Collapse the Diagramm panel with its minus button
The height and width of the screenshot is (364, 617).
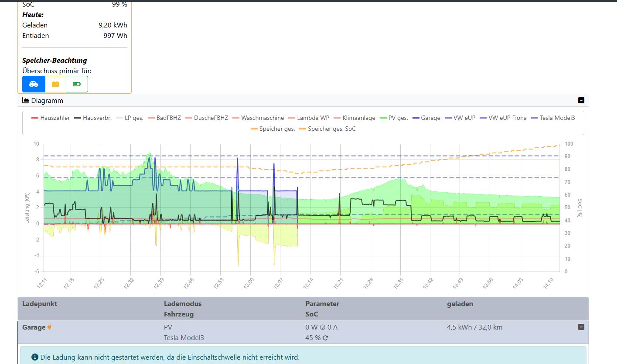[581, 100]
